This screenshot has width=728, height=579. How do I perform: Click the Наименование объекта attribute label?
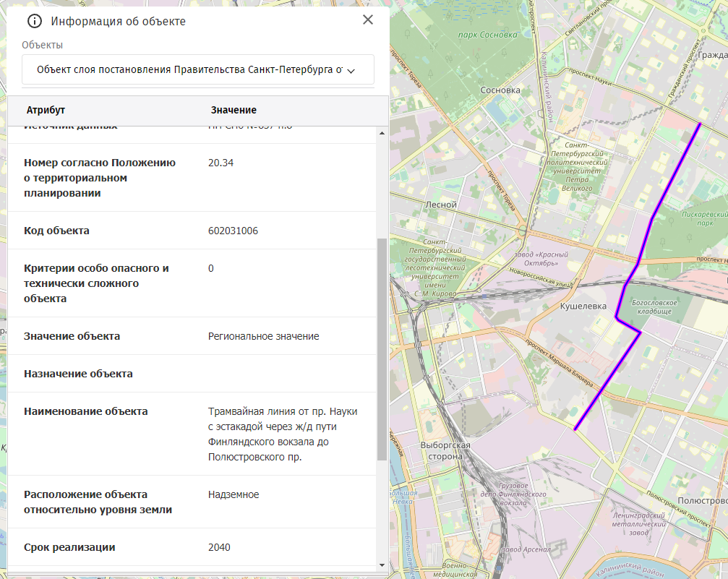pos(85,411)
